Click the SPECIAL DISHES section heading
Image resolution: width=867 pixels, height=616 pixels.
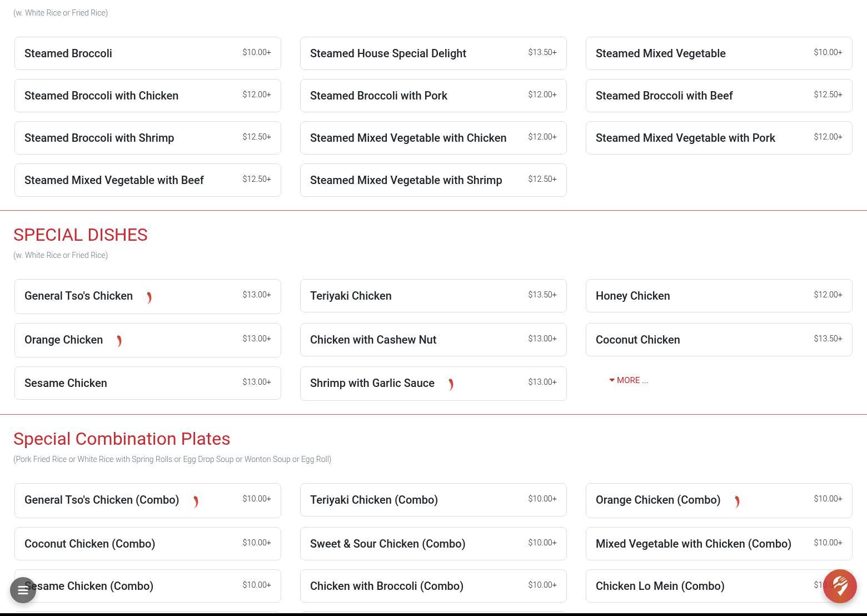click(81, 235)
